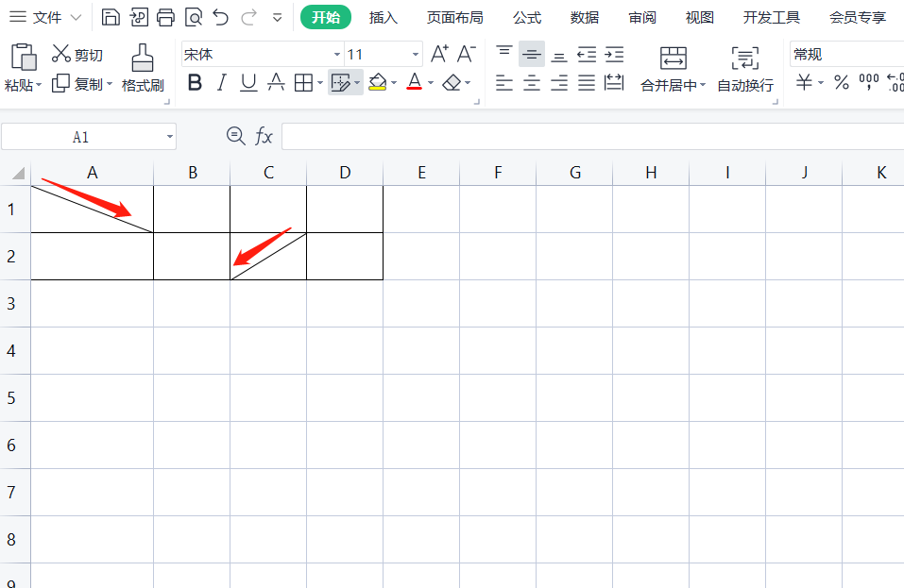The width and height of the screenshot is (904, 588).
Task: Toggle Underline formatting
Action: (x=248, y=83)
